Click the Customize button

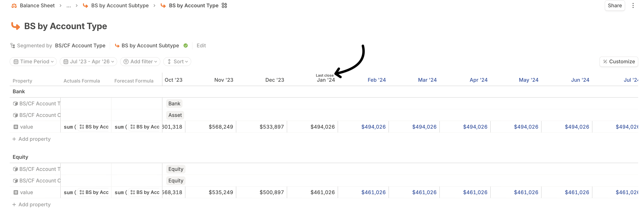(619, 62)
